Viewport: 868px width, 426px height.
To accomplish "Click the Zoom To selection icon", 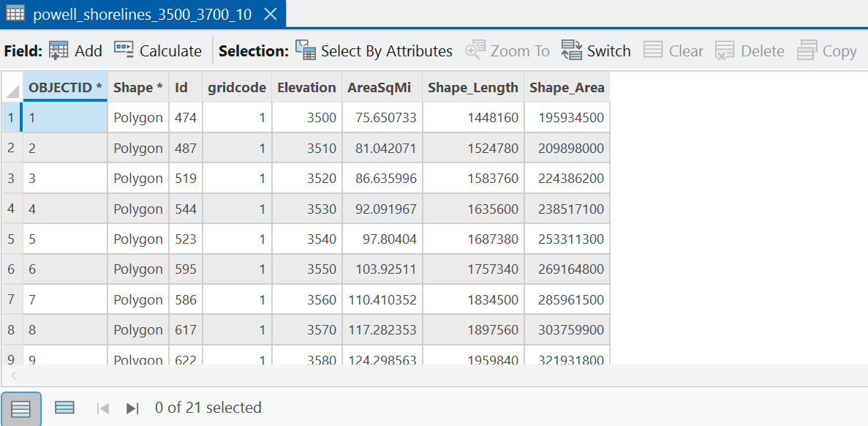I will [x=475, y=51].
